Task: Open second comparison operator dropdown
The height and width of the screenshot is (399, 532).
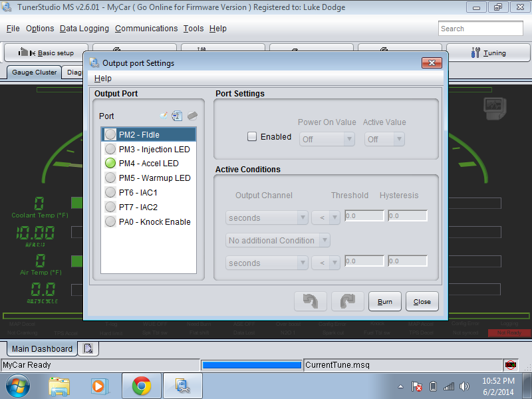Action: point(326,263)
